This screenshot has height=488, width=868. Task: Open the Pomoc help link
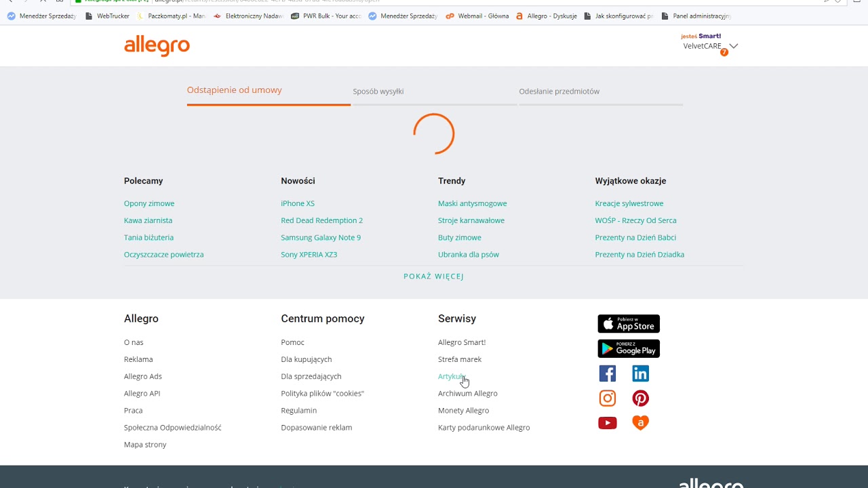point(292,342)
